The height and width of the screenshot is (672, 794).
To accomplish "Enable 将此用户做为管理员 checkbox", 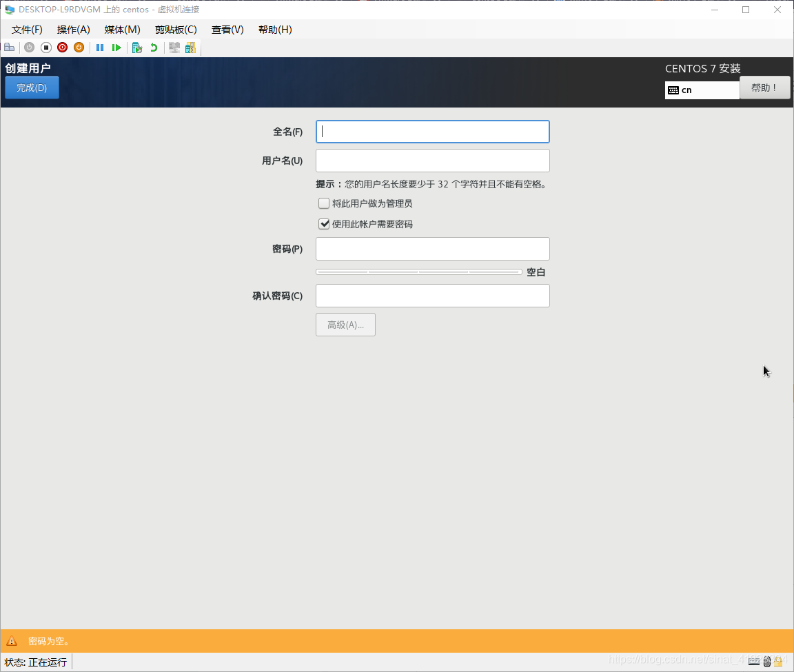I will click(x=323, y=203).
